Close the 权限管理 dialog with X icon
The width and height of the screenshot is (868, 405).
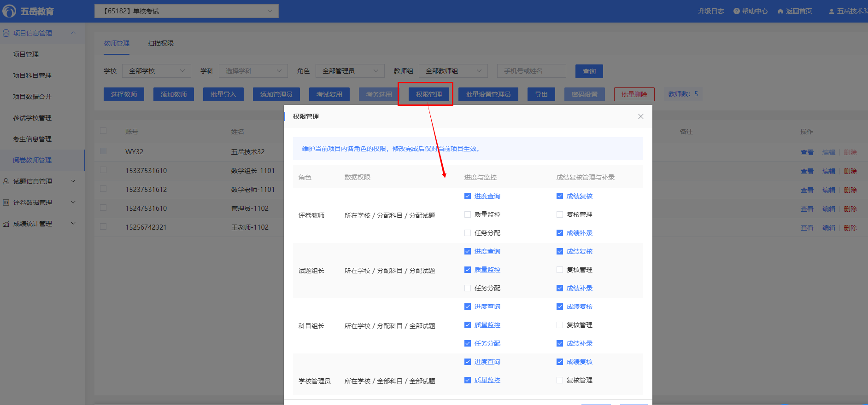click(640, 116)
